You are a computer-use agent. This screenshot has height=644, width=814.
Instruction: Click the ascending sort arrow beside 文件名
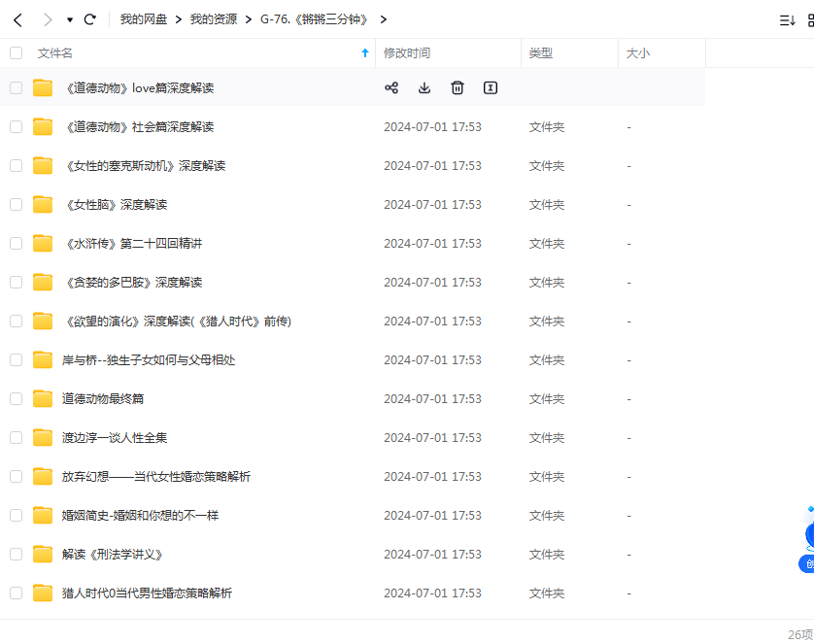point(364,53)
